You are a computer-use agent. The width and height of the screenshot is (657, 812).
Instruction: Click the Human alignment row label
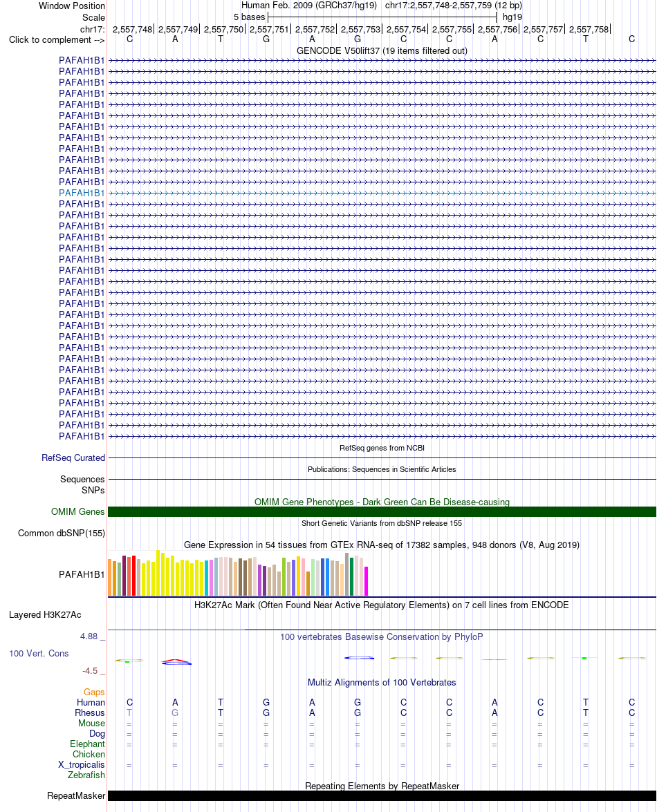click(91, 703)
